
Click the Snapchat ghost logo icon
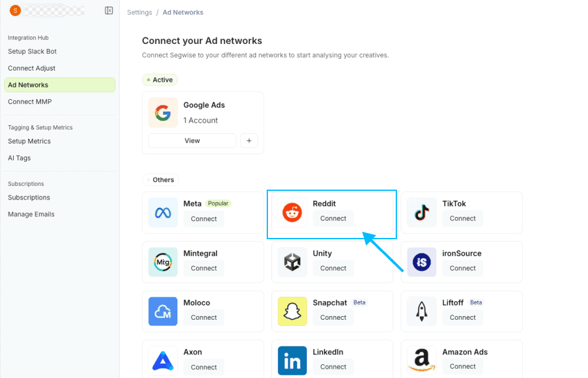292,312
